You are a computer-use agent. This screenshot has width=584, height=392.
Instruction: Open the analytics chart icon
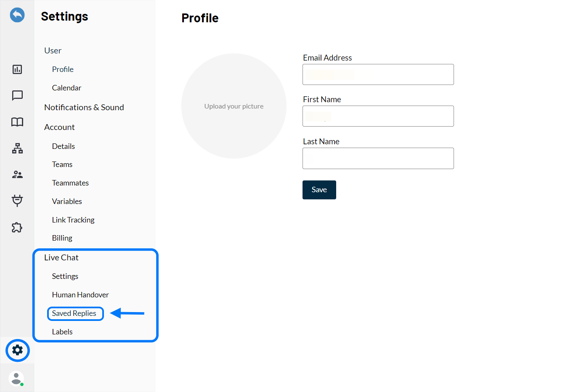[17, 69]
